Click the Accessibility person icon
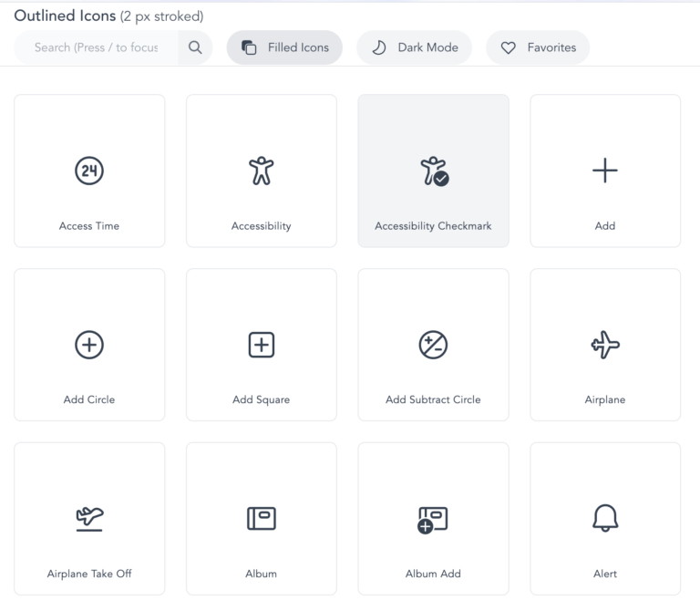Screen dimensions: 700x611 [x=261, y=171]
